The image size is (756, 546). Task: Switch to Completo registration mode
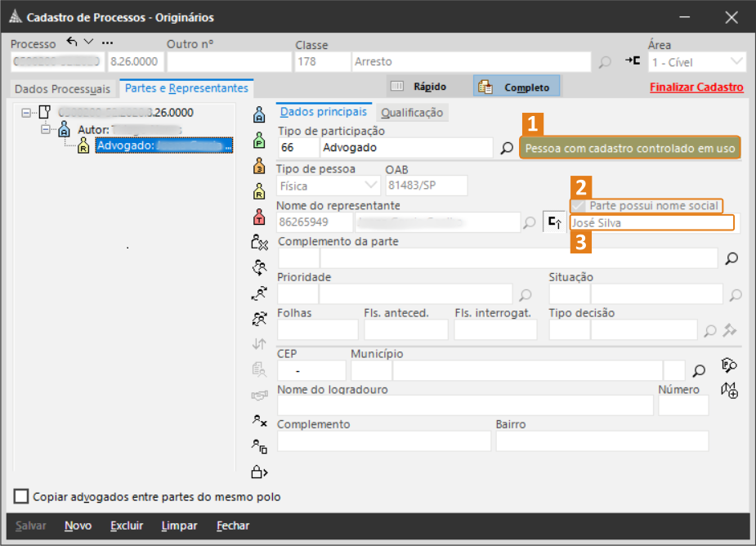[517, 87]
